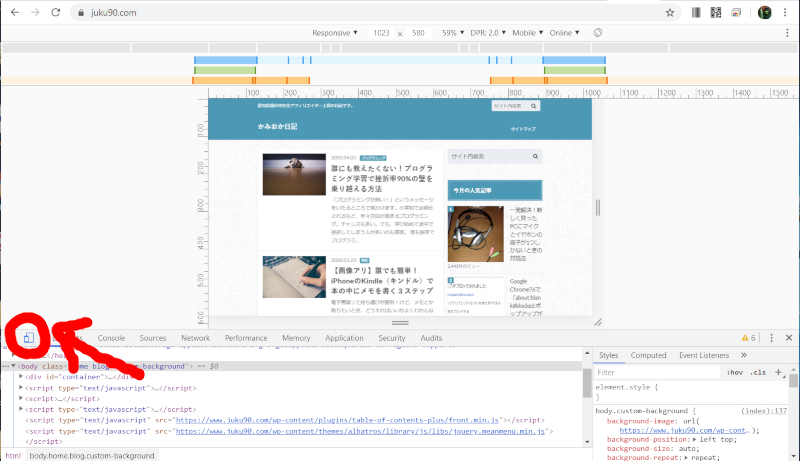The width and height of the screenshot is (800, 461).
Task: Bookmark this page with the star icon
Action: pos(670,13)
